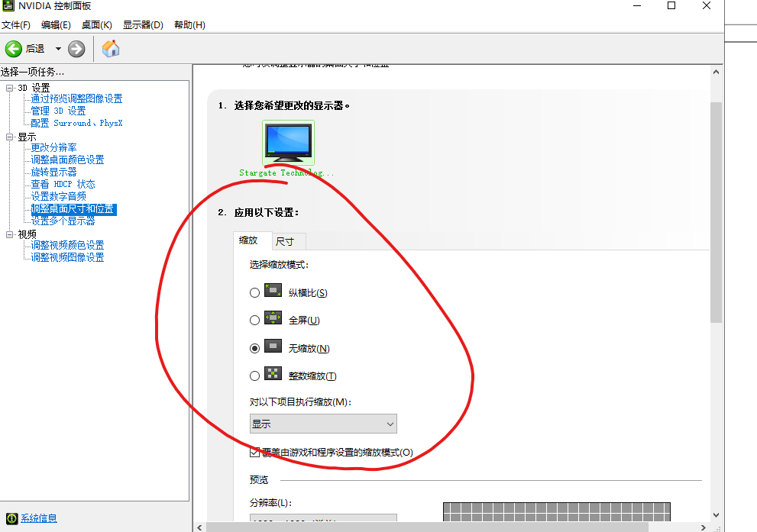Click the aspect ratio scaling icon beside 纵横比
The height and width of the screenshot is (532, 757).
coord(273,291)
